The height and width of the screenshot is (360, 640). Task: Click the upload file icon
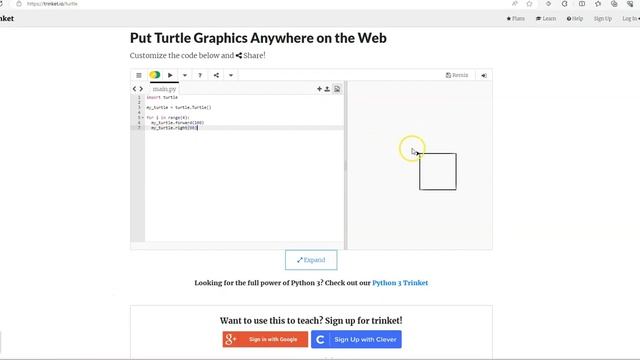pyautogui.click(x=327, y=89)
